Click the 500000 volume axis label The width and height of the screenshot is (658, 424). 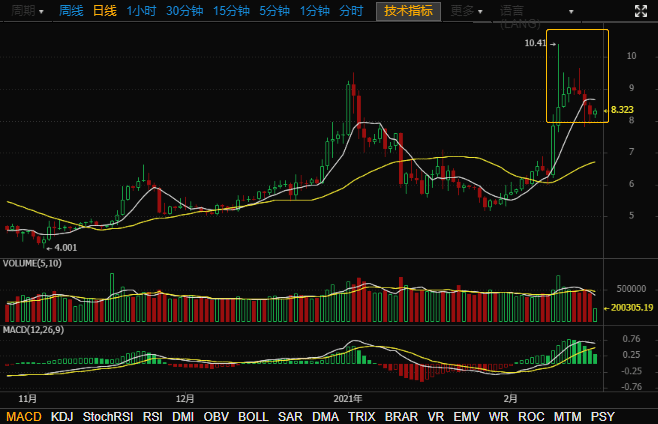point(631,289)
